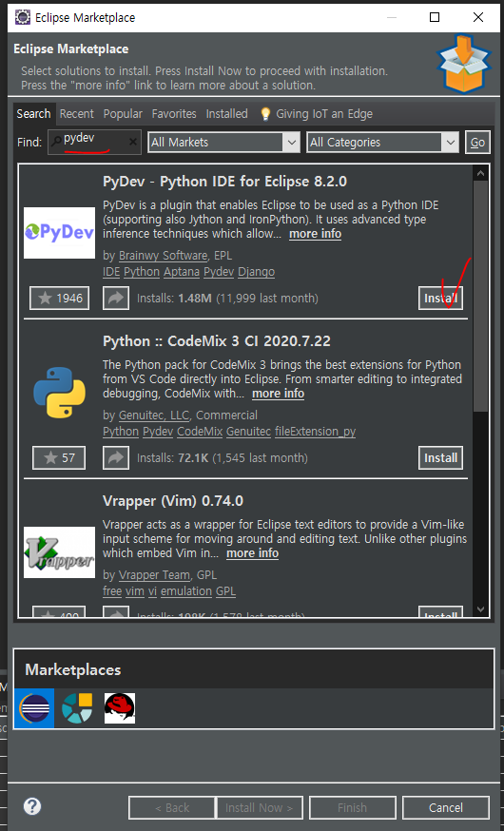The height and width of the screenshot is (831, 504).
Task: Click the Aptana tag under PyDev
Action: click(182, 272)
